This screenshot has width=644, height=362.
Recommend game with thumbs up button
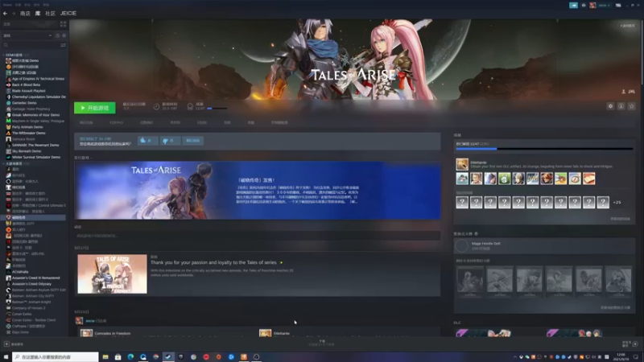coord(147,141)
